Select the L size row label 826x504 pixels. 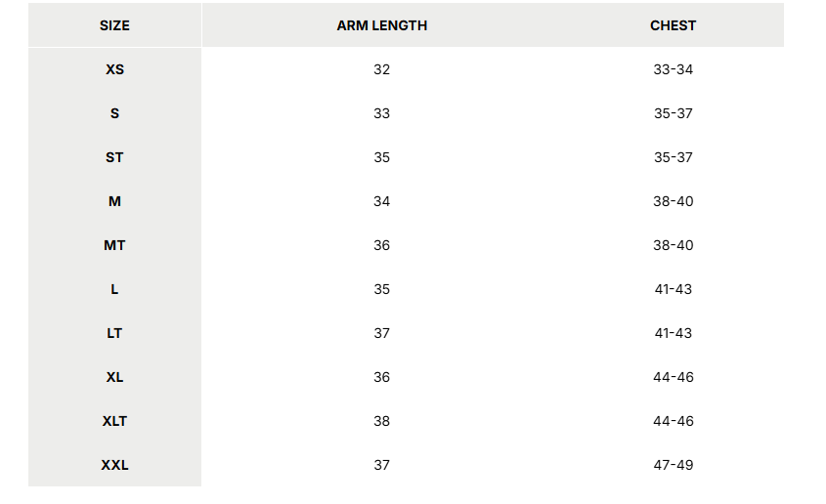point(114,289)
